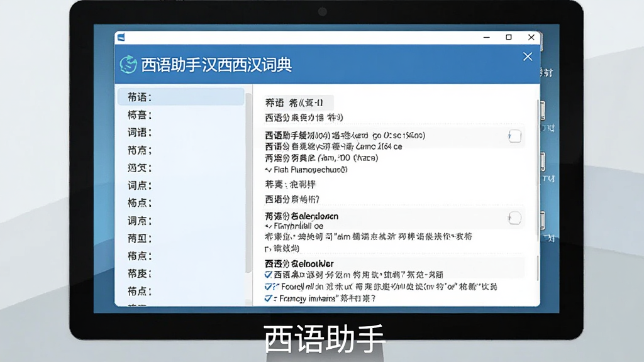
Task: Uncheck the box beside the 'Foorel' line
Action: [269, 287]
